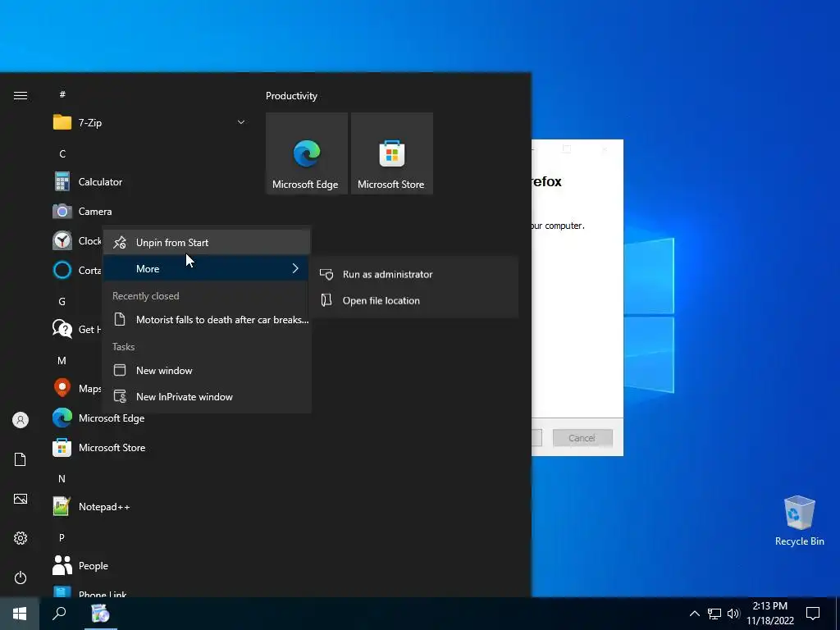Click the Microsoft Edge pinned tile
Viewport: 840px width, 630px height.
point(307,153)
